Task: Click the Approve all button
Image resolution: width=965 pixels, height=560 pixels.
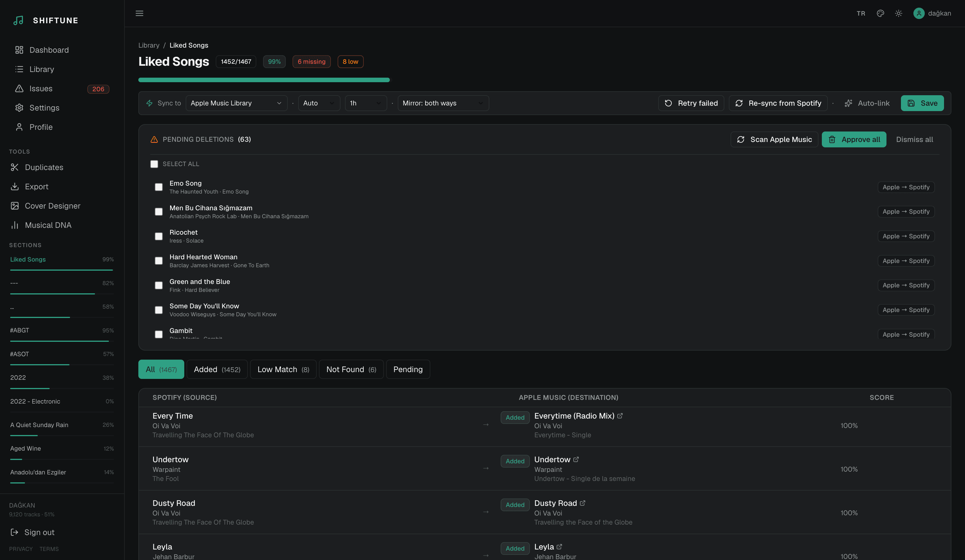Action: [854, 139]
